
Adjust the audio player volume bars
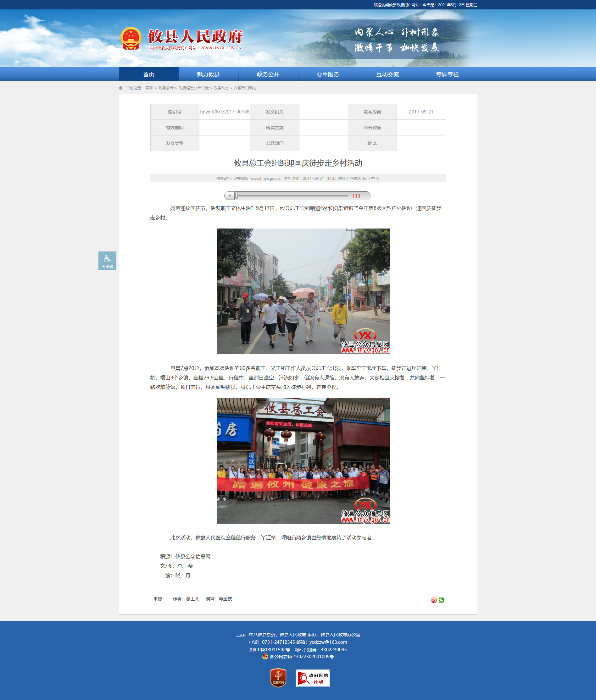(356, 196)
